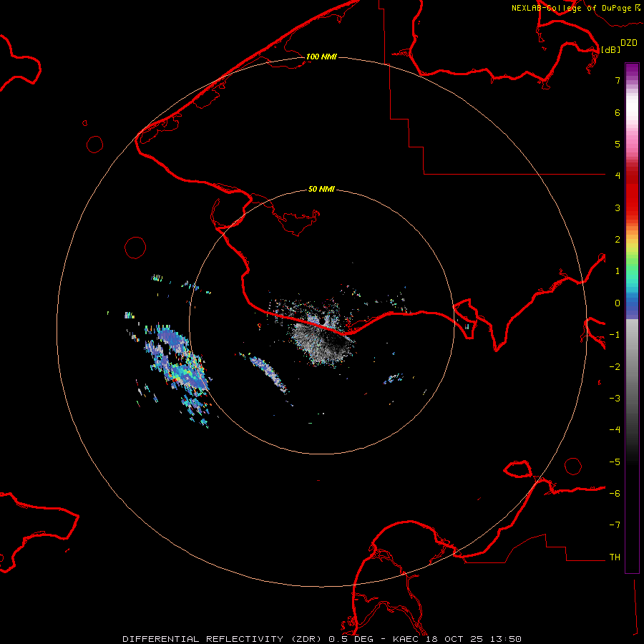The height and width of the screenshot is (644, 644).
Task: Click the color scale value 6
Action: (618, 112)
